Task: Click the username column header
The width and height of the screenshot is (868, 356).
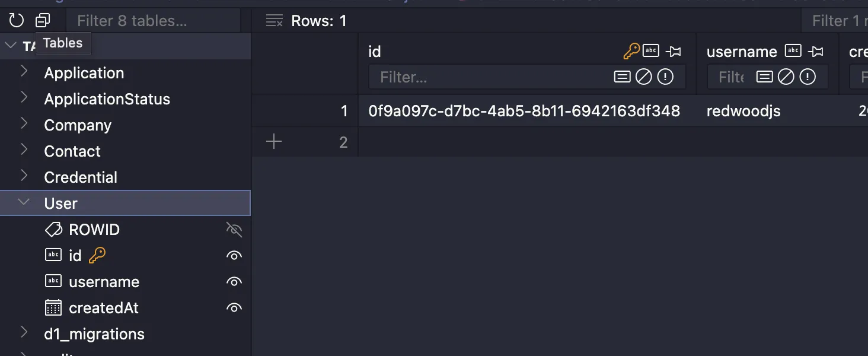Action: point(742,52)
